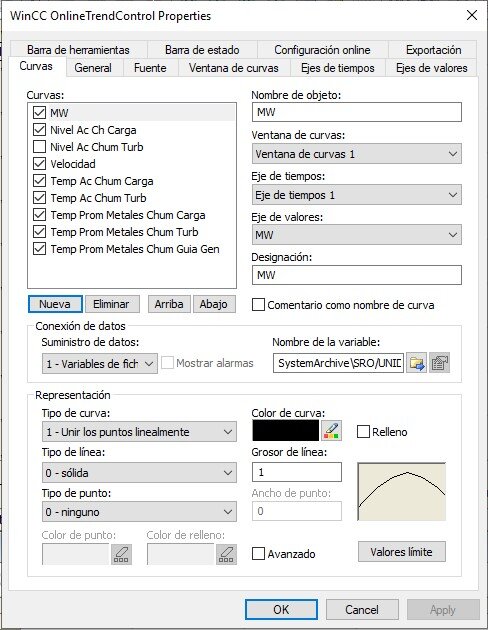Uncheck the Velocidad curve checkbox

[x=39, y=164]
